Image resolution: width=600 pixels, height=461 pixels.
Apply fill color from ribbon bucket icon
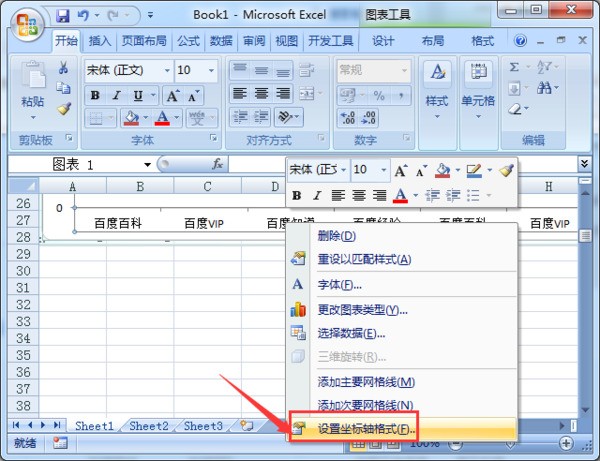pos(131,118)
